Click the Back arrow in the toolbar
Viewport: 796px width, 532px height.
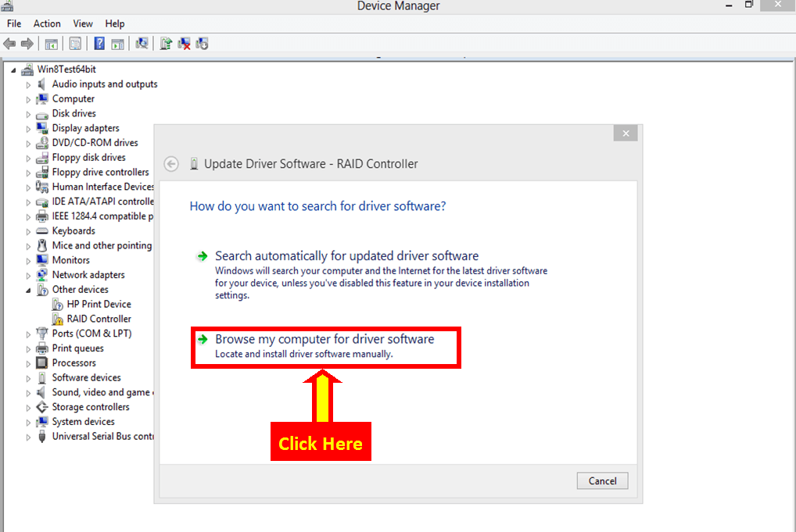[9, 44]
